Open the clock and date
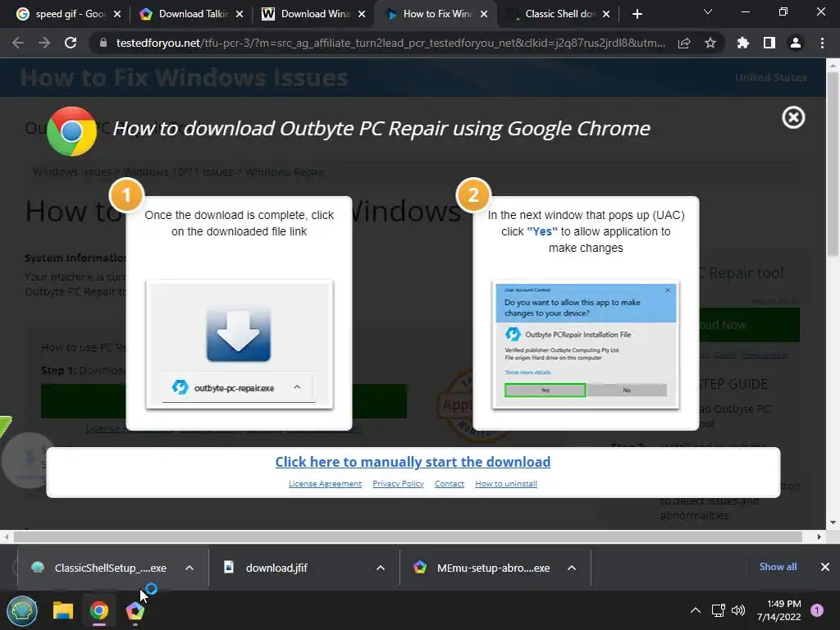The width and height of the screenshot is (840, 630). tap(779, 610)
